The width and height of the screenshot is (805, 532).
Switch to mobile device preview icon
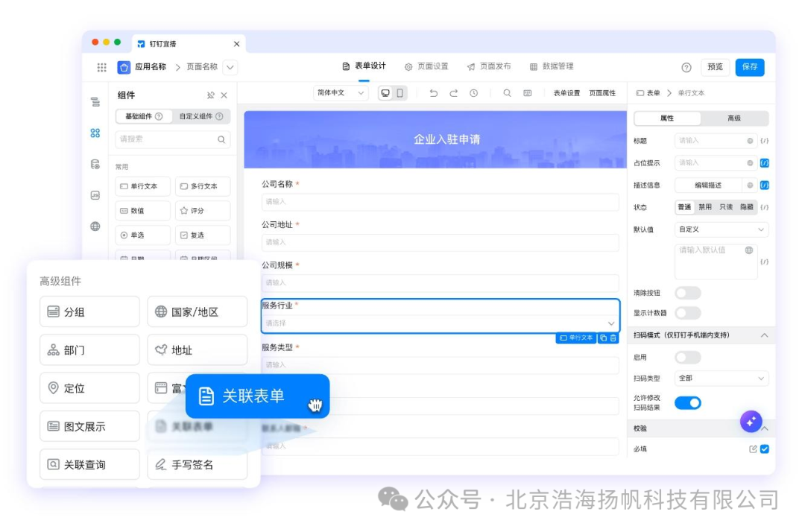400,93
